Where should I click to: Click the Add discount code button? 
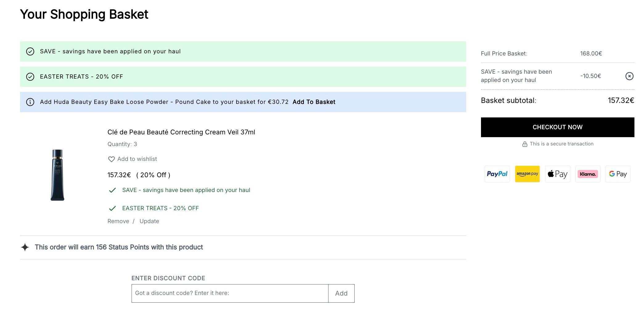[341, 293]
